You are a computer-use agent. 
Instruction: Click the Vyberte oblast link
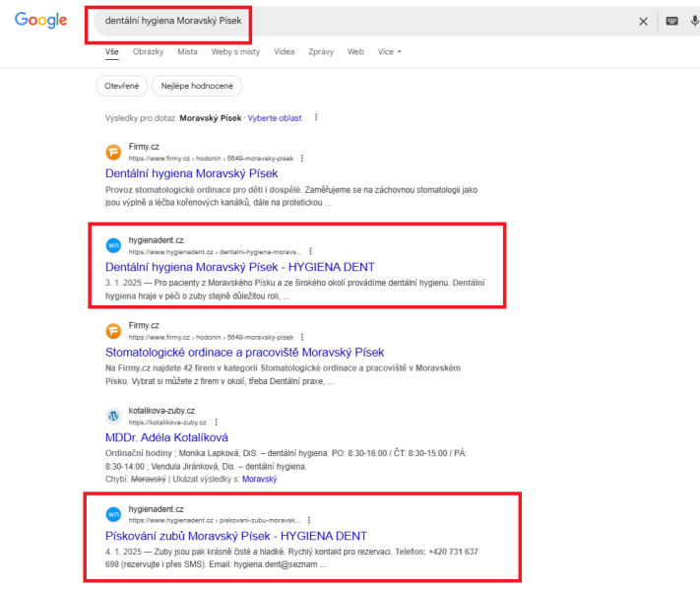click(x=275, y=118)
